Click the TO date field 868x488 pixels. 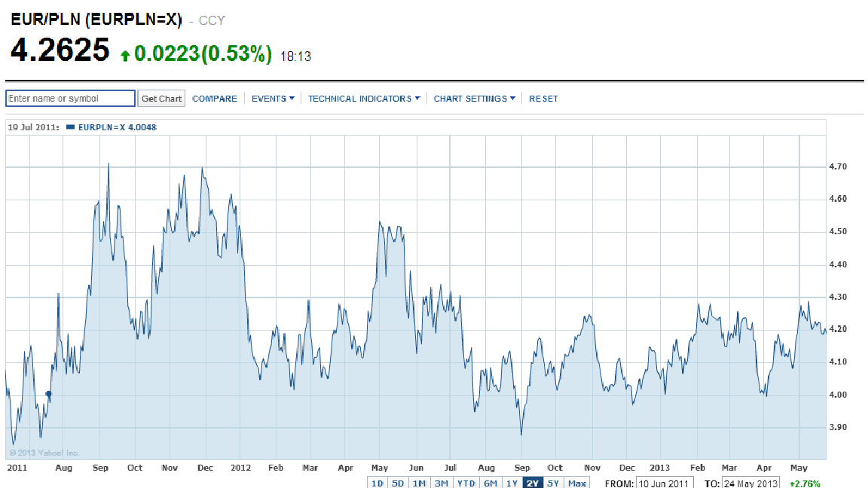752,483
